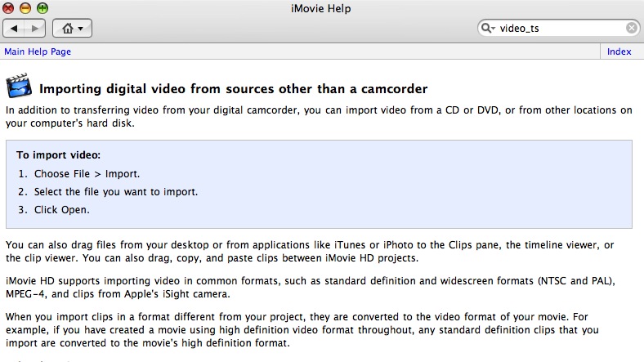Viewport: 644px width, 362px height.
Task: Click the To import video box heading
Action: 58,155
